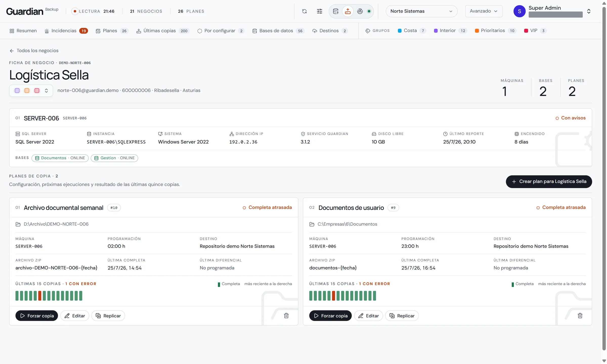Open the Avanzado mode dropdown
Image resolution: width=607 pixels, height=364 pixels.
click(x=484, y=11)
